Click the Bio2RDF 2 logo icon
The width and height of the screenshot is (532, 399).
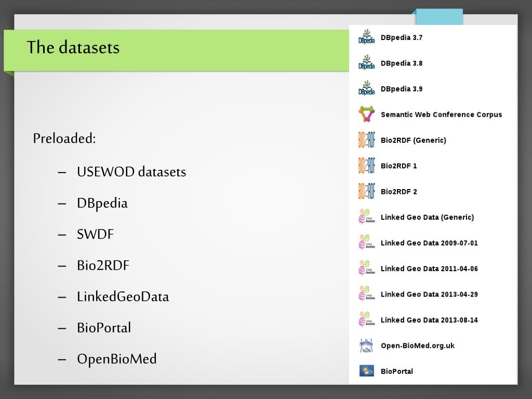click(x=366, y=191)
